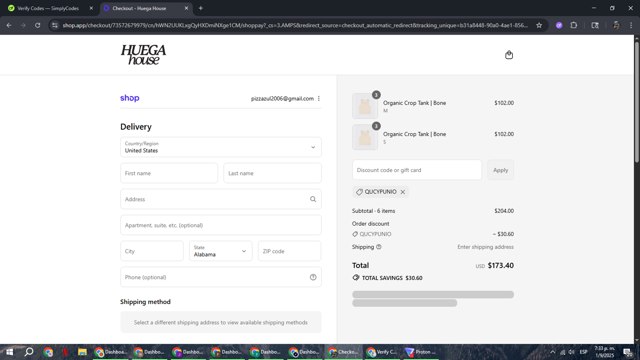Open the Extensions puzzle icon
This screenshot has width=640, height=360.
click(x=574, y=25)
